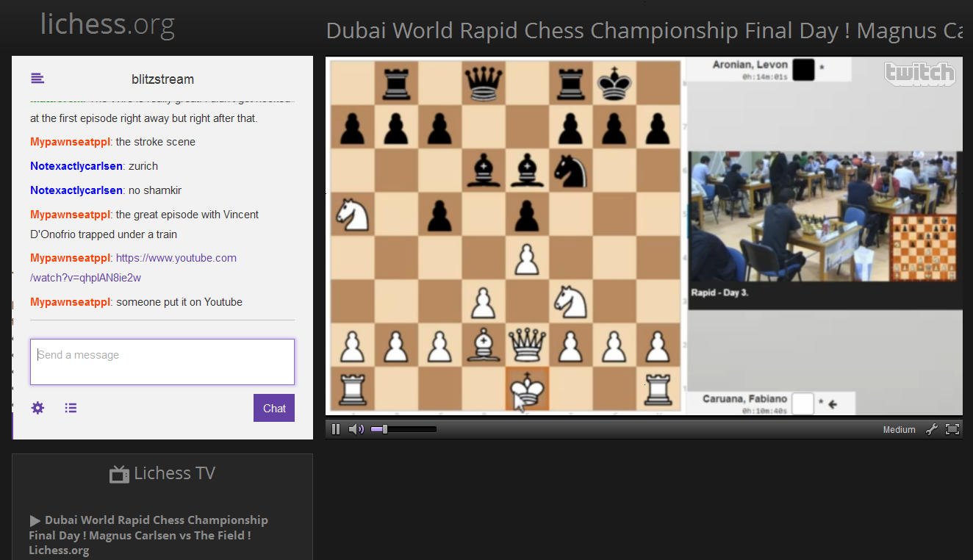Click the blitzstream chat title

(x=163, y=79)
